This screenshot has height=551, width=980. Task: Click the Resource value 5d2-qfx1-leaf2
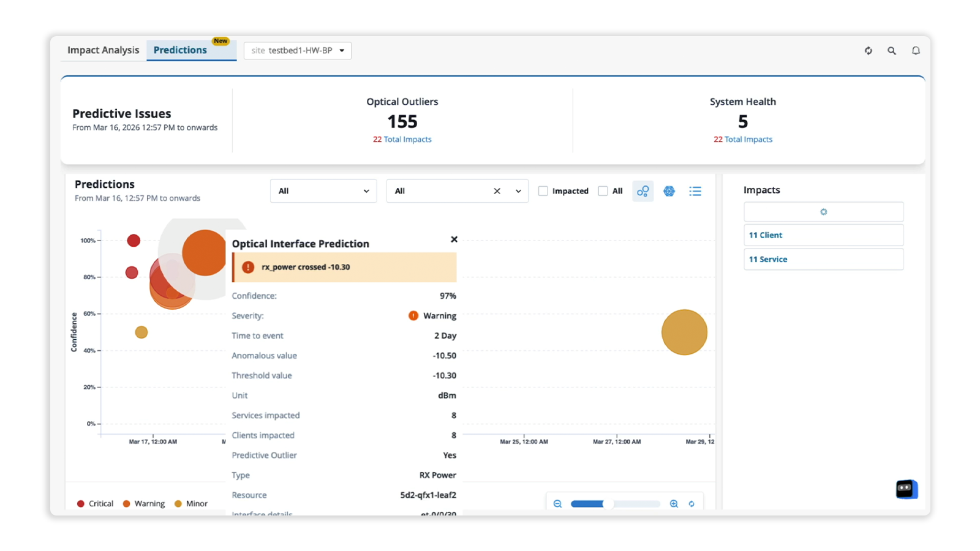tap(428, 495)
